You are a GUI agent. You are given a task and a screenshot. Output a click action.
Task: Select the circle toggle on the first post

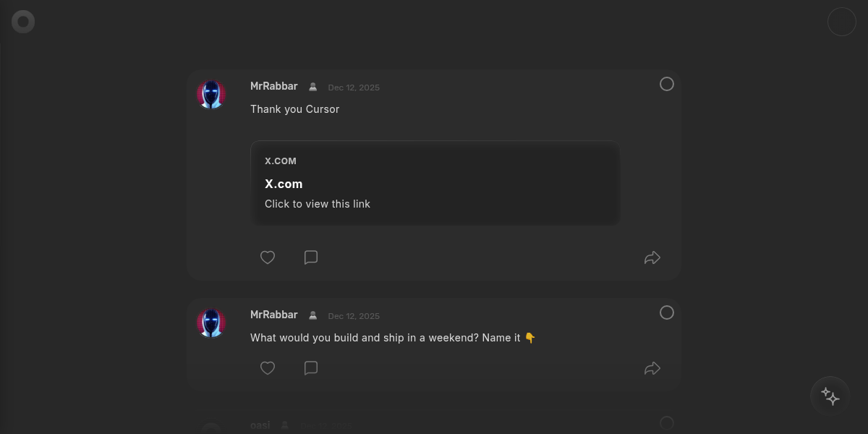point(666,84)
